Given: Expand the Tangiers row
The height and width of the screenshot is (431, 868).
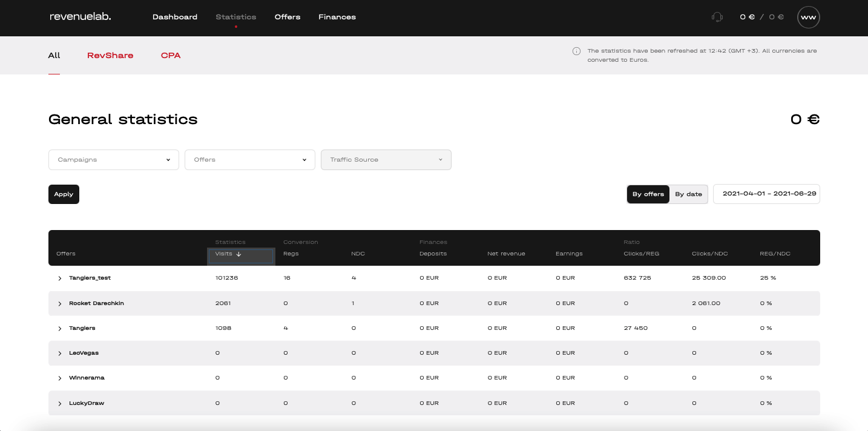Looking at the screenshot, I should tap(60, 329).
